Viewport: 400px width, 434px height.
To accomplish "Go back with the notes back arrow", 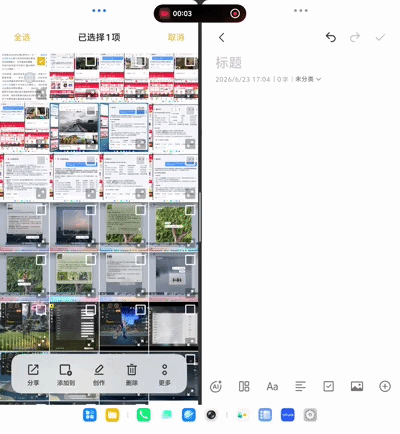I will click(x=222, y=37).
